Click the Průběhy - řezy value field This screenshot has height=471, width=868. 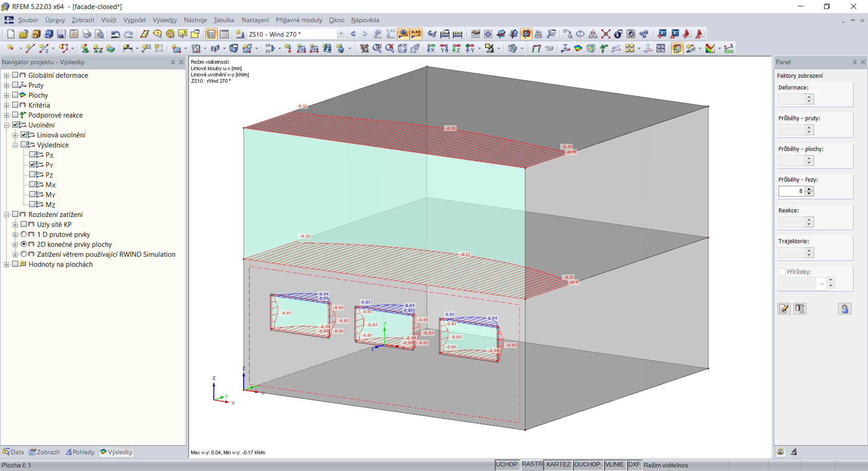coord(792,191)
